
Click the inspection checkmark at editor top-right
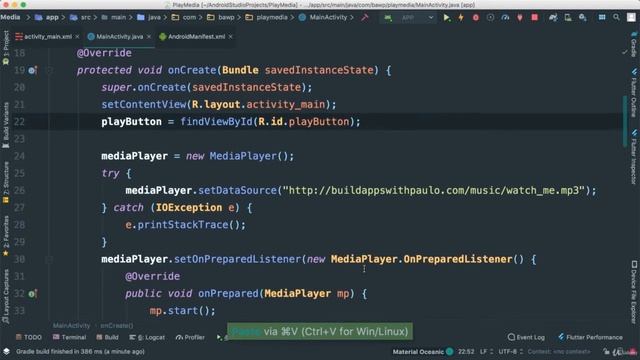click(x=624, y=52)
